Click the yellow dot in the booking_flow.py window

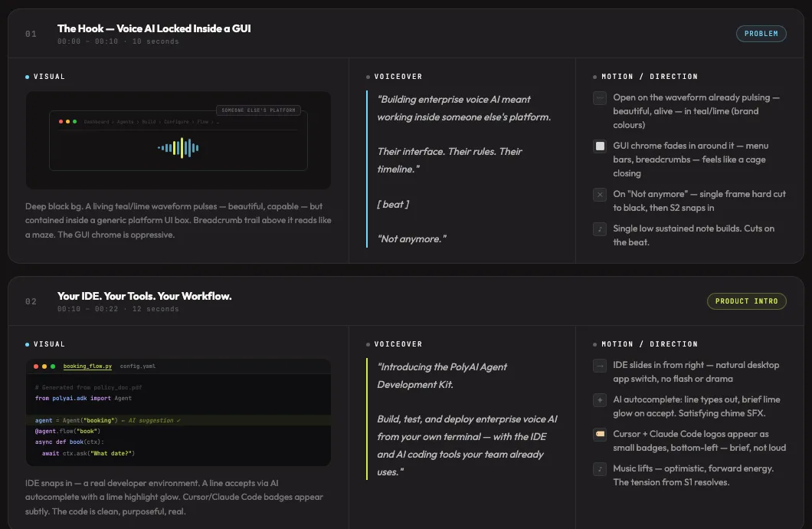pyautogui.click(x=44, y=366)
